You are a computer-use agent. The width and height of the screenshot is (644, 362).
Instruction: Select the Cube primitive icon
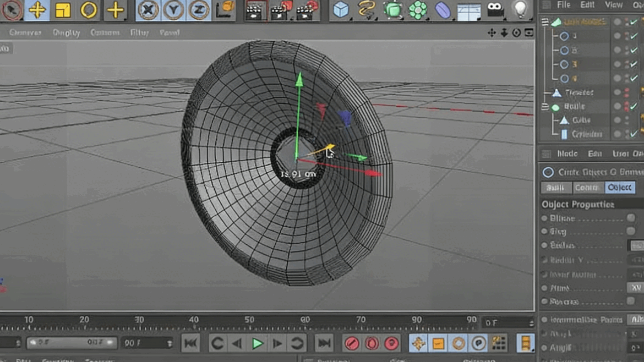coord(340,9)
